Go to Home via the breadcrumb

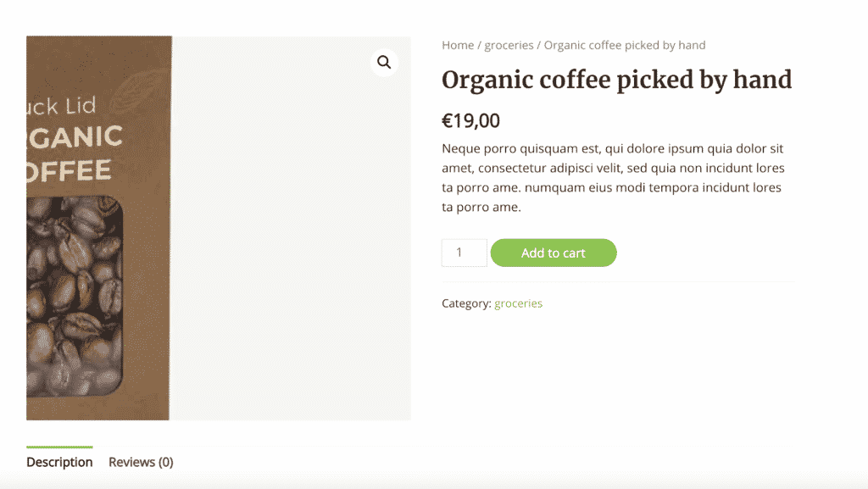457,45
